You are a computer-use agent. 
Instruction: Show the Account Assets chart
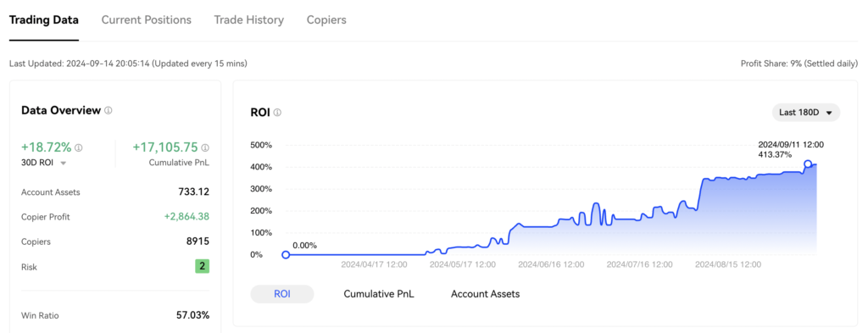pos(486,294)
